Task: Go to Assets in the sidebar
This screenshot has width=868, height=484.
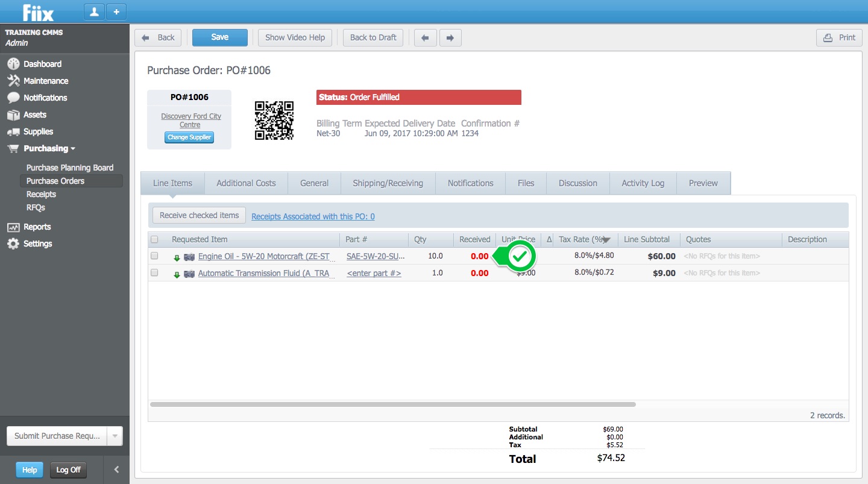Action: pyautogui.click(x=35, y=115)
